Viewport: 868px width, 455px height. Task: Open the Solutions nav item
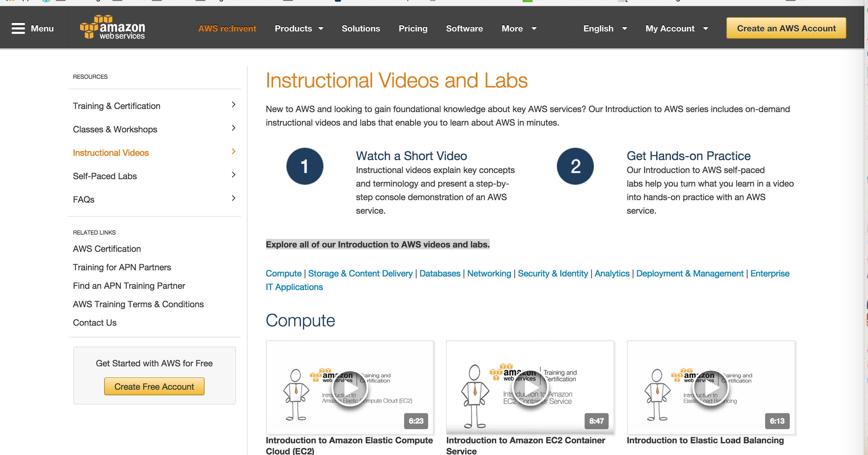click(361, 29)
